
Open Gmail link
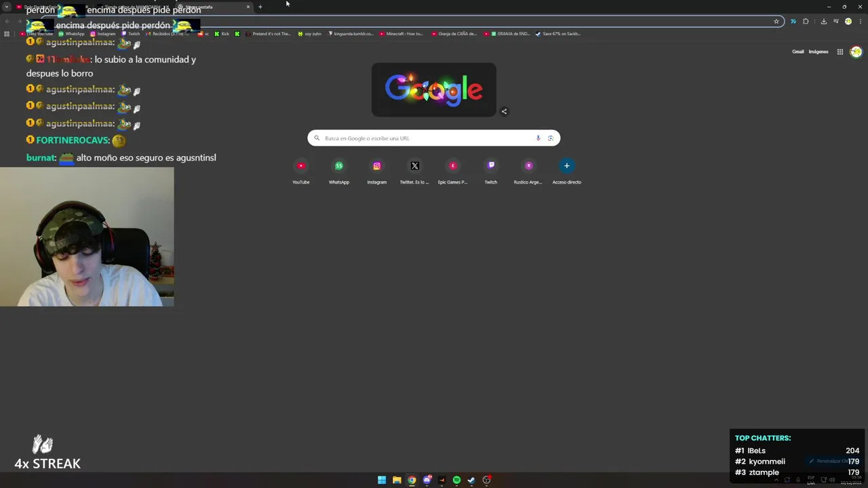coord(798,52)
